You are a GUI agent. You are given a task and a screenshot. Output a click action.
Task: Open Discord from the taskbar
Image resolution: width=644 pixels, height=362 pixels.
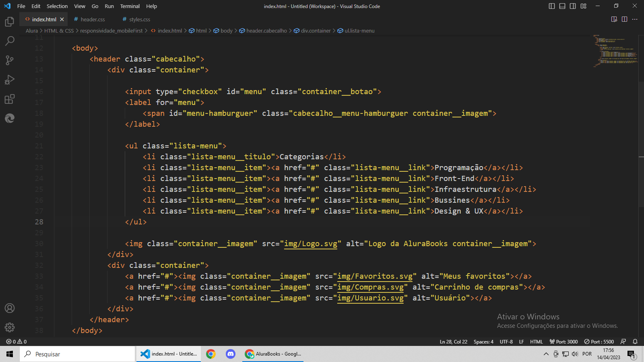point(230,354)
